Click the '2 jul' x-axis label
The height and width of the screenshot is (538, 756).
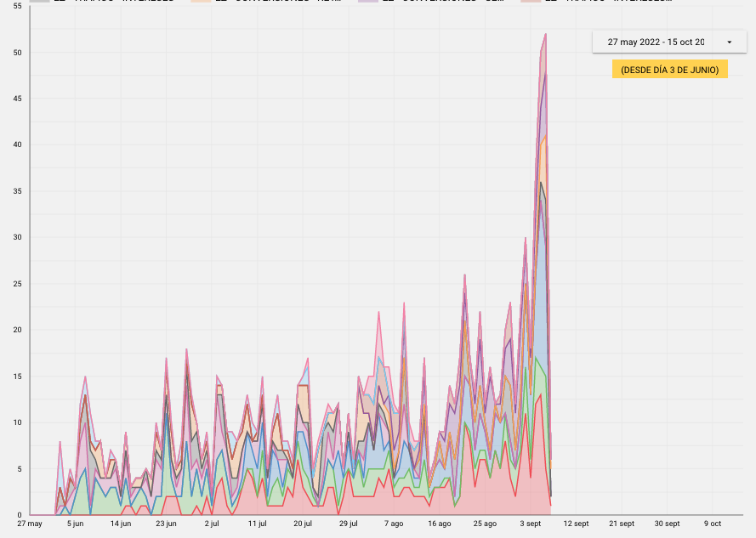(x=212, y=524)
